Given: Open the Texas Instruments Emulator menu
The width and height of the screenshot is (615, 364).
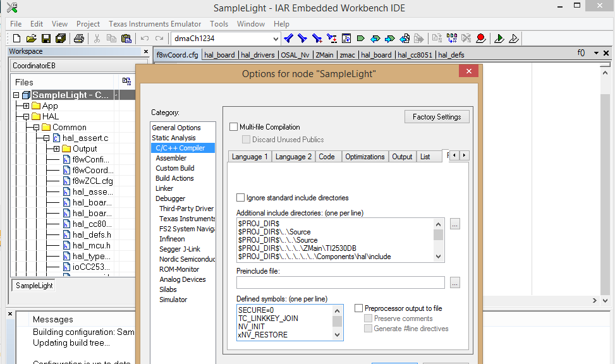Looking at the screenshot, I should (154, 24).
